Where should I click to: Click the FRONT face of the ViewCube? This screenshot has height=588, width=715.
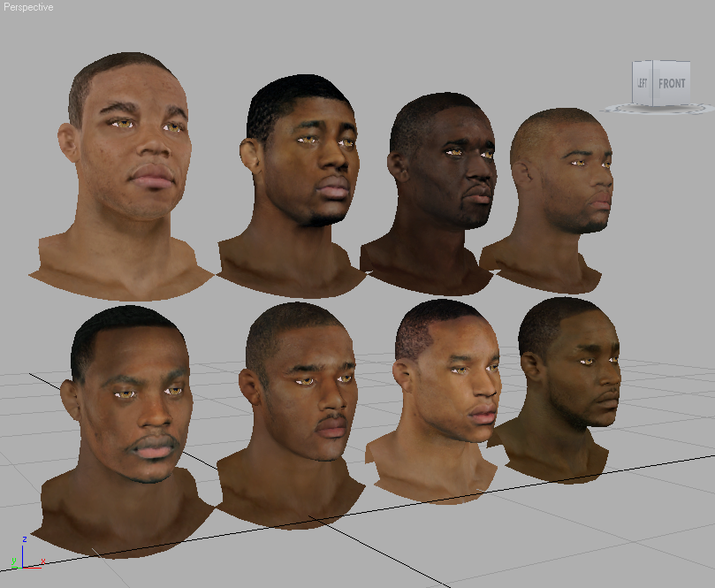coord(672,83)
